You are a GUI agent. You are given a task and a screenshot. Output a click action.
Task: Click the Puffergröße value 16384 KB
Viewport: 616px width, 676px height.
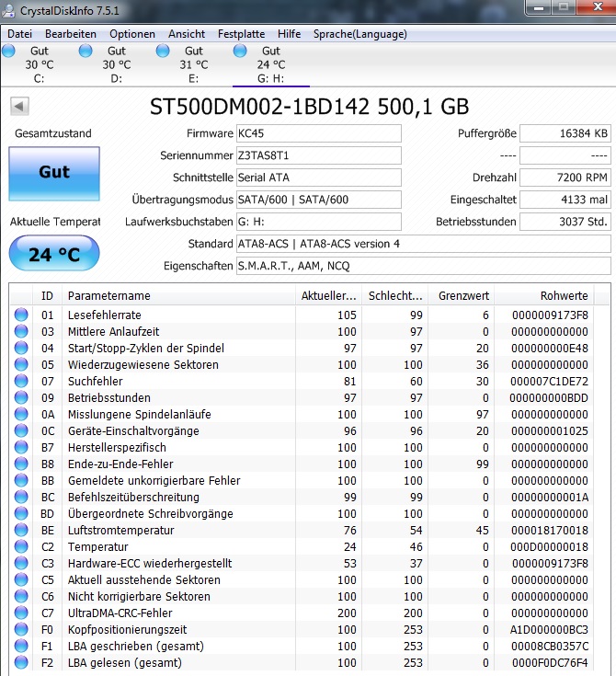click(565, 133)
